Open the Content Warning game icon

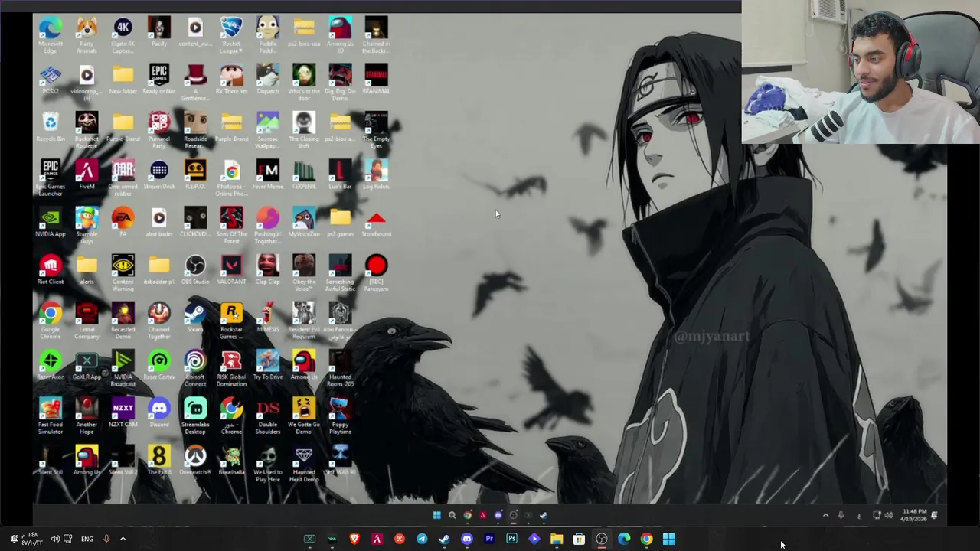[x=122, y=273]
